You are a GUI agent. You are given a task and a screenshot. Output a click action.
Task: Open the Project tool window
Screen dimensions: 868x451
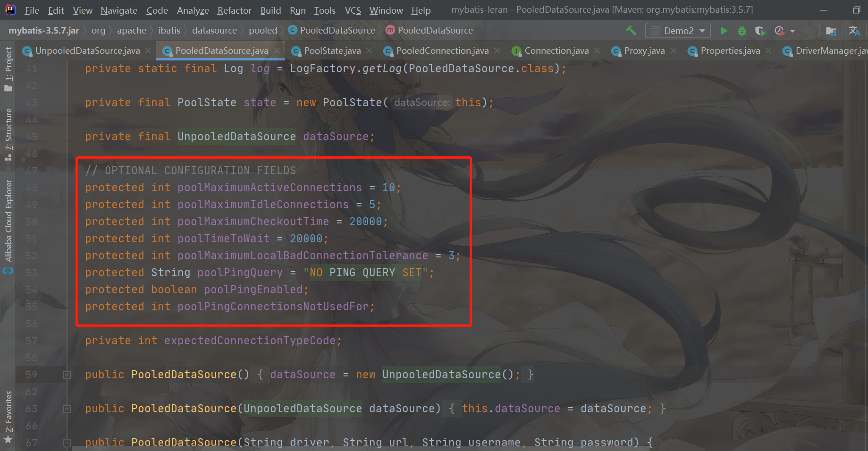pyautogui.click(x=8, y=68)
